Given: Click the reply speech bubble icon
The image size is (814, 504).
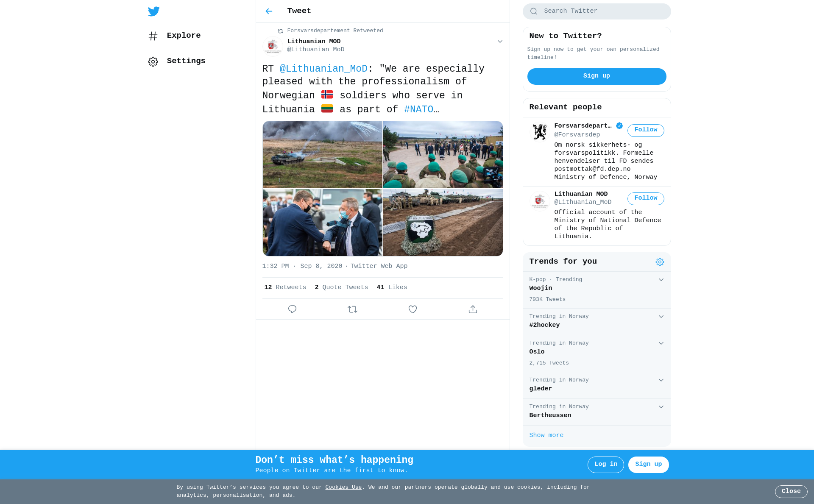Looking at the screenshot, I should click(292, 309).
